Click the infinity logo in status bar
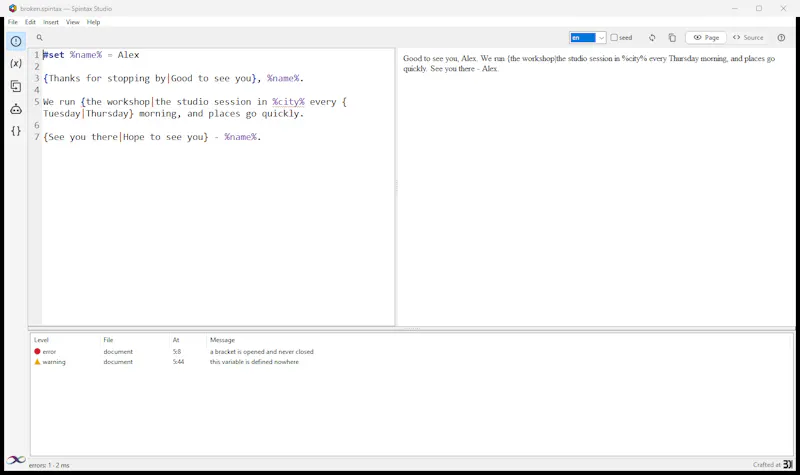The image size is (800, 475). coord(16,460)
